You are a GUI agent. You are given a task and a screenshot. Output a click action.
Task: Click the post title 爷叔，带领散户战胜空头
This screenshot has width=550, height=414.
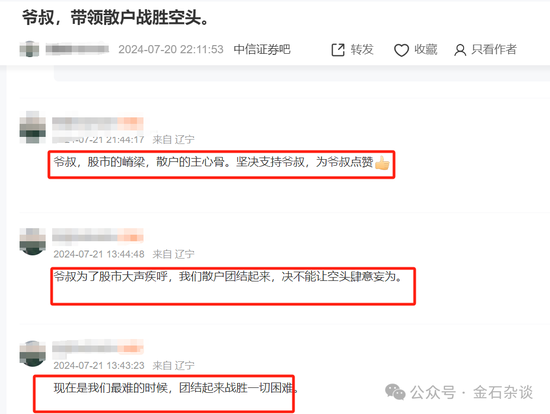click(x=116, y=18)
